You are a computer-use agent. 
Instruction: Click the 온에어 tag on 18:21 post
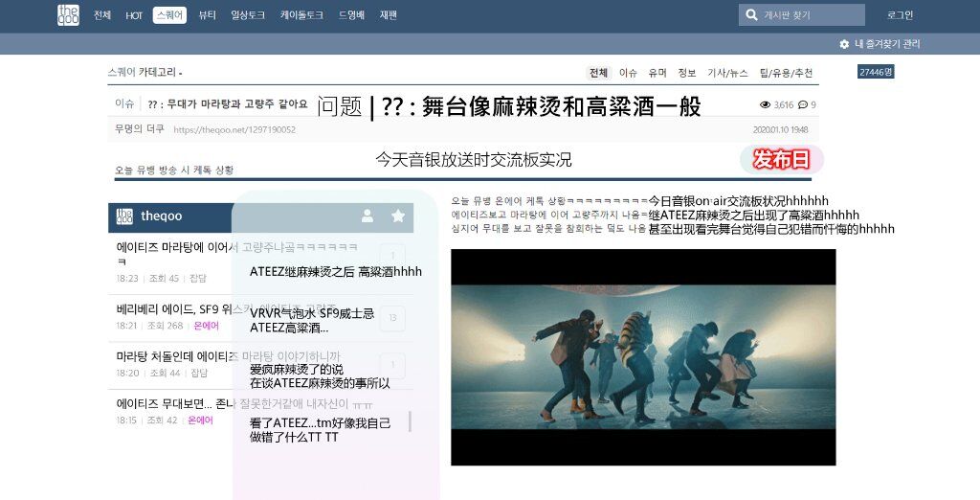(x=207, y=326)
